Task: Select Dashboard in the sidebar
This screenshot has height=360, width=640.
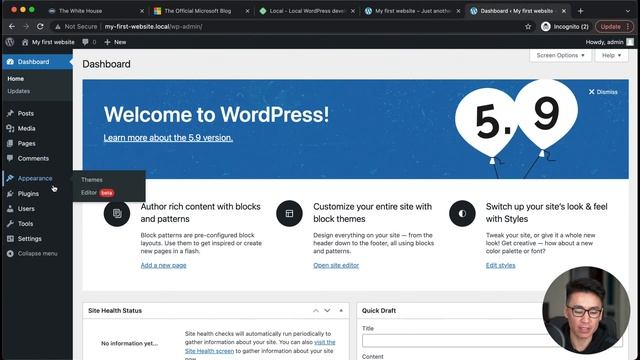Action: tap(38, 62)
